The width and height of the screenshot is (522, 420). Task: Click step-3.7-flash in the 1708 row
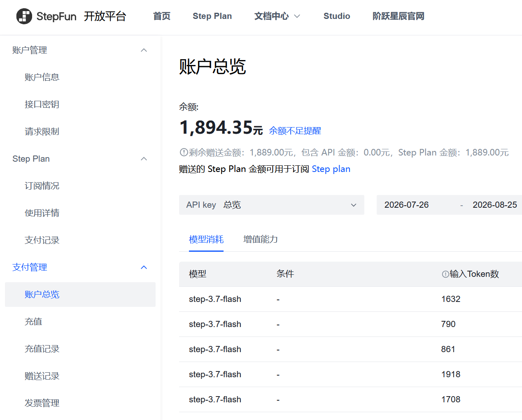215,399
